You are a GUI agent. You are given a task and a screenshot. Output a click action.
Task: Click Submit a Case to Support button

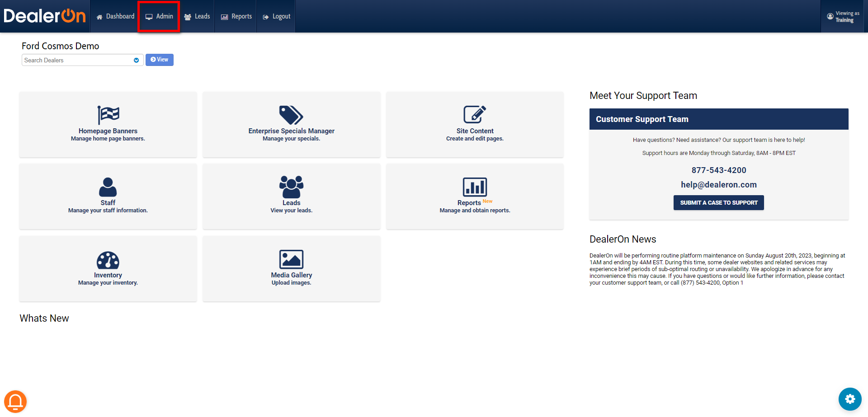point(718,203)
